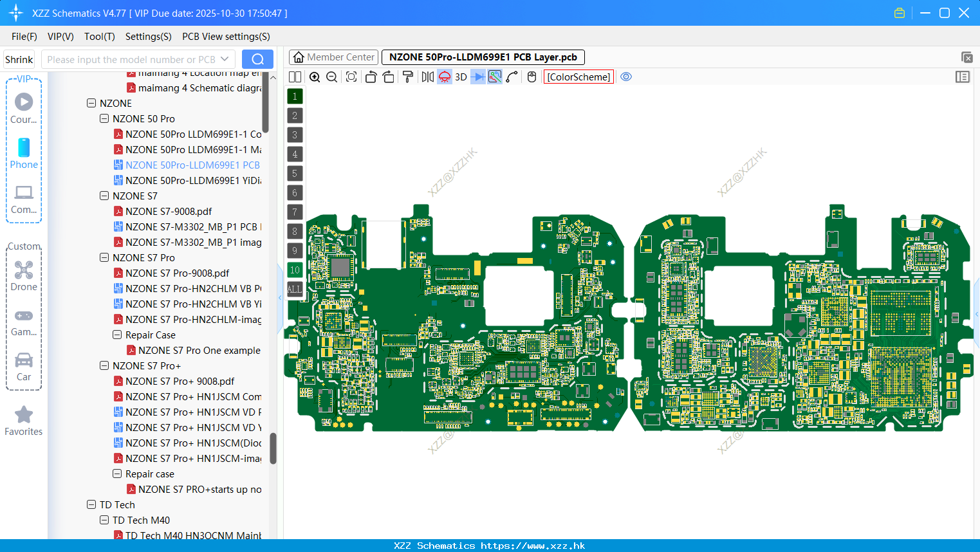980x552 pixels.
Task: Mirror the PCB view horizontally
Action: (x=428, y=77)
